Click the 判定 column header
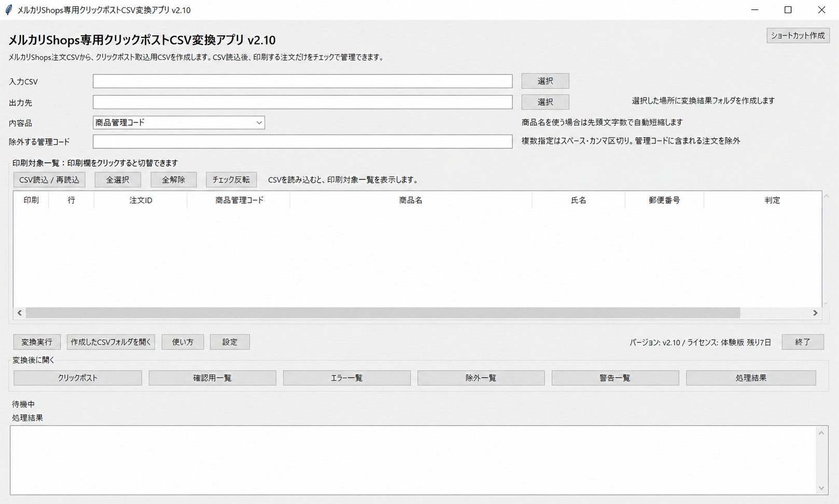839x504 pixels. pyautogui.click(x=763, y=200)
